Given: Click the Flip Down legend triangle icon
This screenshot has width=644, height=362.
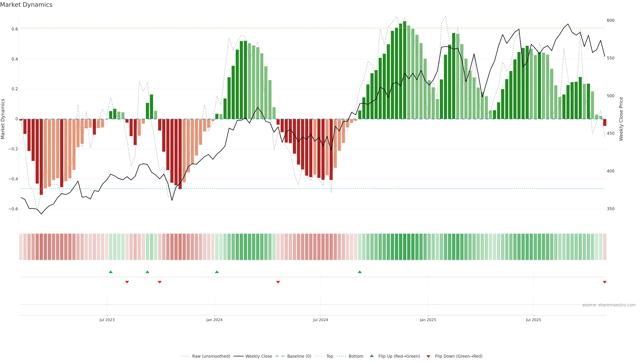Looking at the screenshot, I should (x=428, y=356).
